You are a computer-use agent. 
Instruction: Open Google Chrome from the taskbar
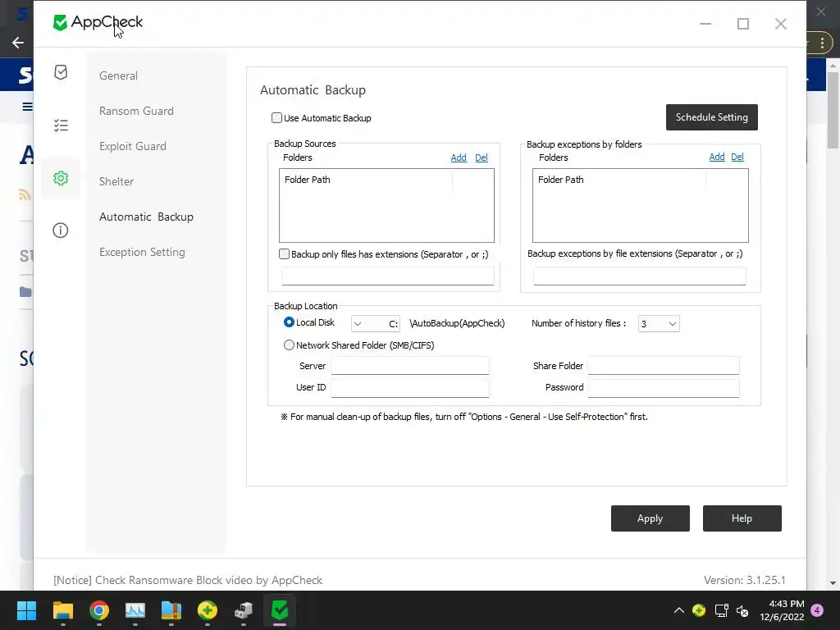[99, 610]
